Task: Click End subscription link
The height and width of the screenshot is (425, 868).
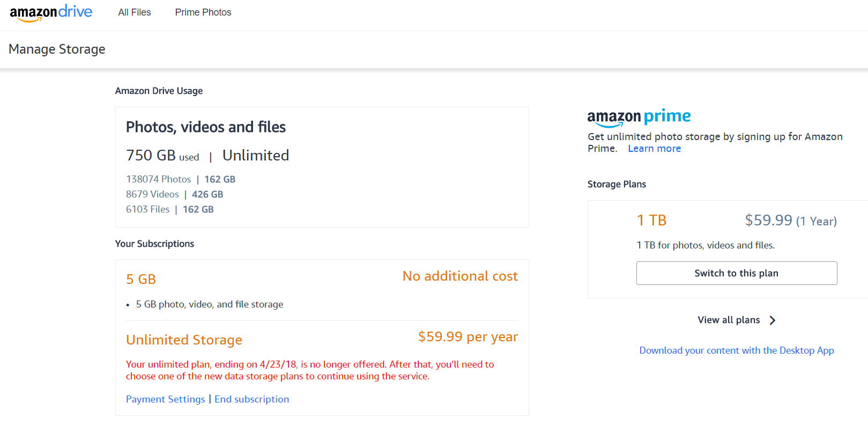Action: tap(251, 399)
